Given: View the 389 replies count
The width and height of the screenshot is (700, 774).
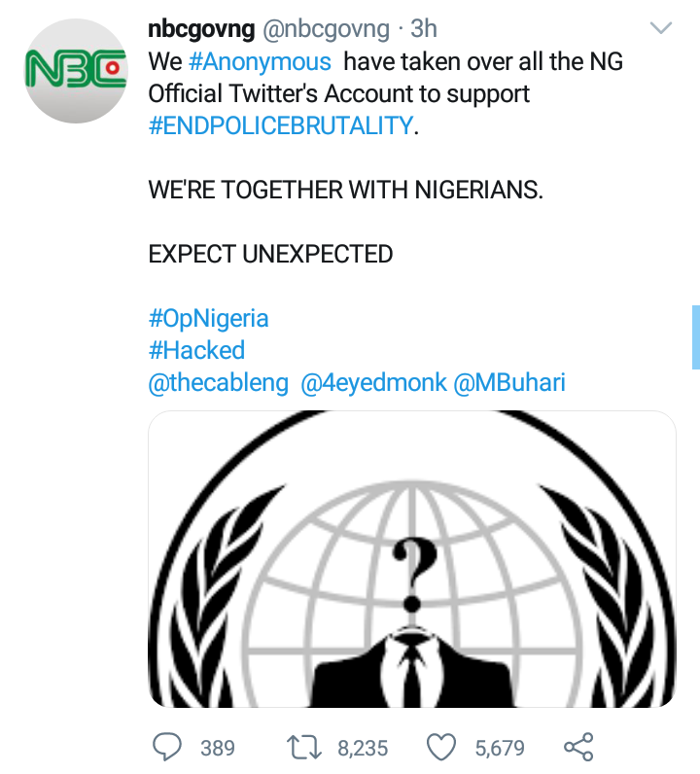Looking at the screenshot, I should tap(218, 748).
